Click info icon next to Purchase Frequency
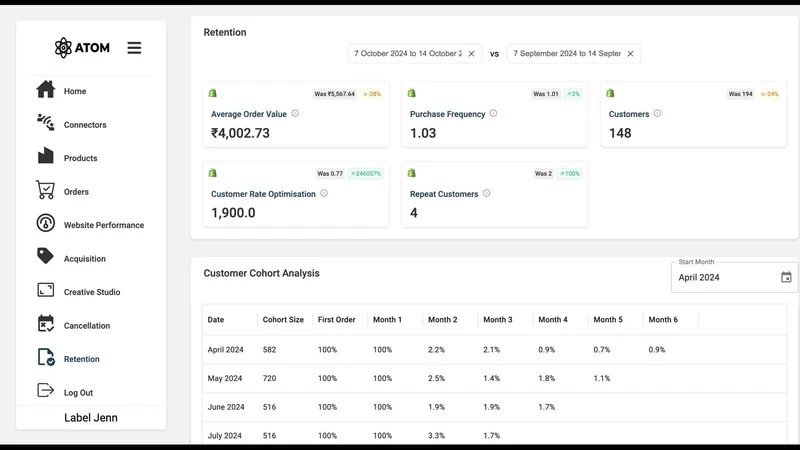This screenshot has width=800, height=450. pyautogui.click(x=493, y=113)
